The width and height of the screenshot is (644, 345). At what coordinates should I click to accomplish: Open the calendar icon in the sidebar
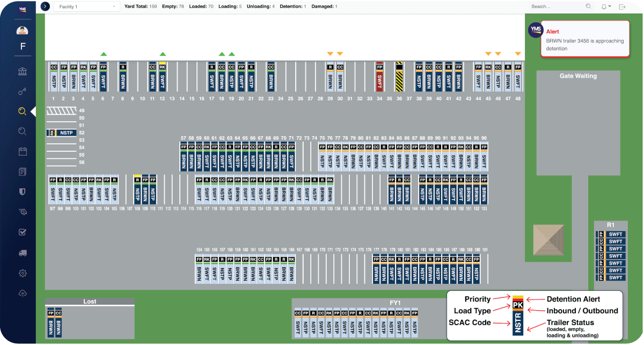click(23, 151)
